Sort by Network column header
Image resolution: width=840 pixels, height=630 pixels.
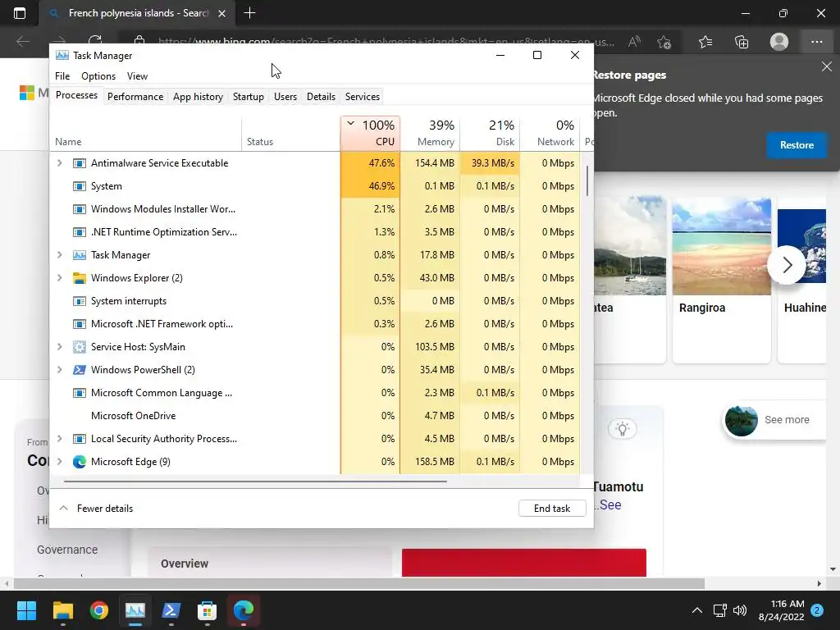click(x=550, y=134)
